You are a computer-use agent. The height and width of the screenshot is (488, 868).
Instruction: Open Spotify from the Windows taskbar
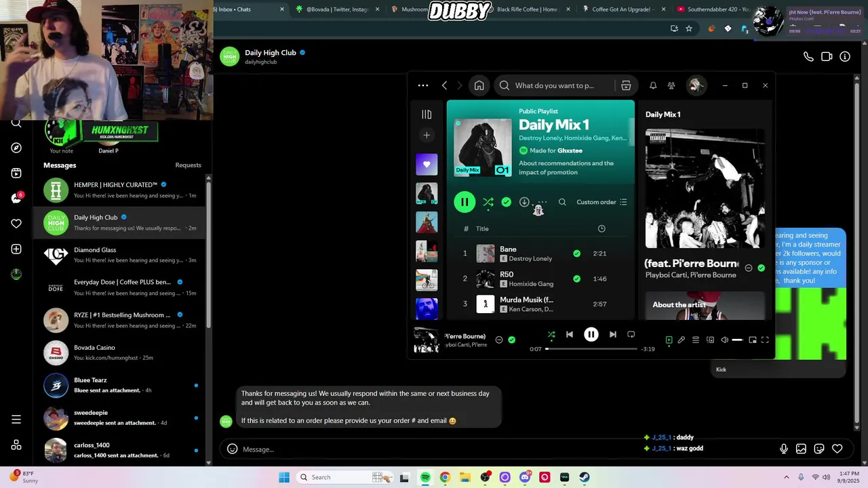[425, 477]
